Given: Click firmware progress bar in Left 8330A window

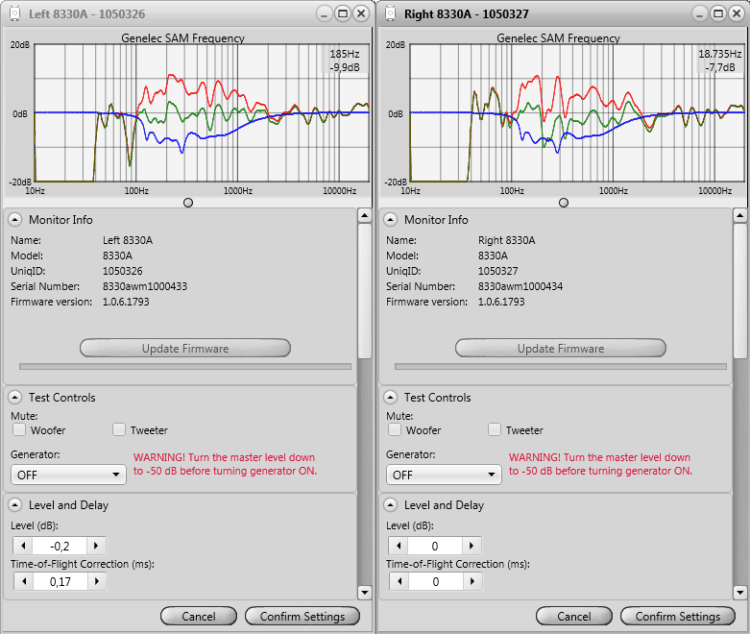Looking at the screenshot, I should [x=185, y=367].
